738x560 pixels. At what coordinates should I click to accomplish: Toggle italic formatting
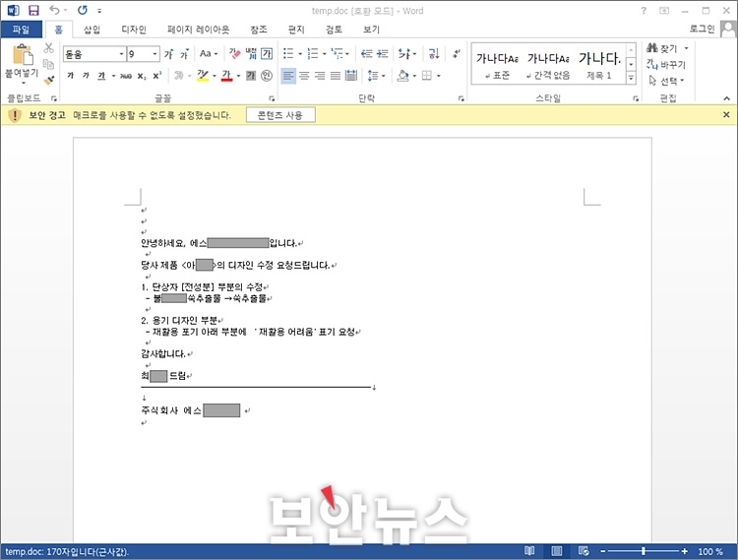coord(86,76)
